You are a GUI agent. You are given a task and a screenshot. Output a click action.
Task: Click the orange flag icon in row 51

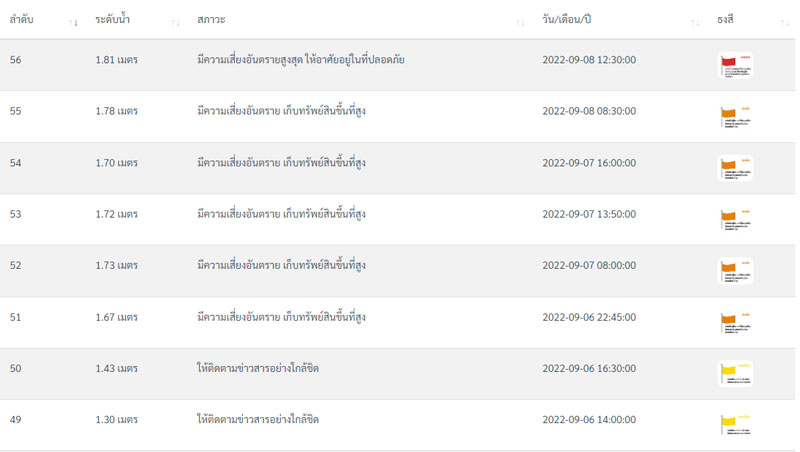click(x=735, y=322)
